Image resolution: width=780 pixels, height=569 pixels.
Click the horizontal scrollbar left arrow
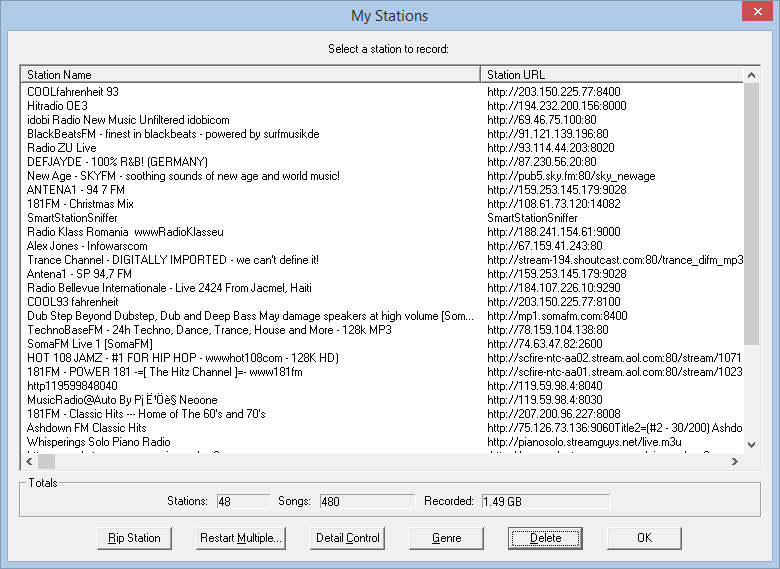coord(29,462)
